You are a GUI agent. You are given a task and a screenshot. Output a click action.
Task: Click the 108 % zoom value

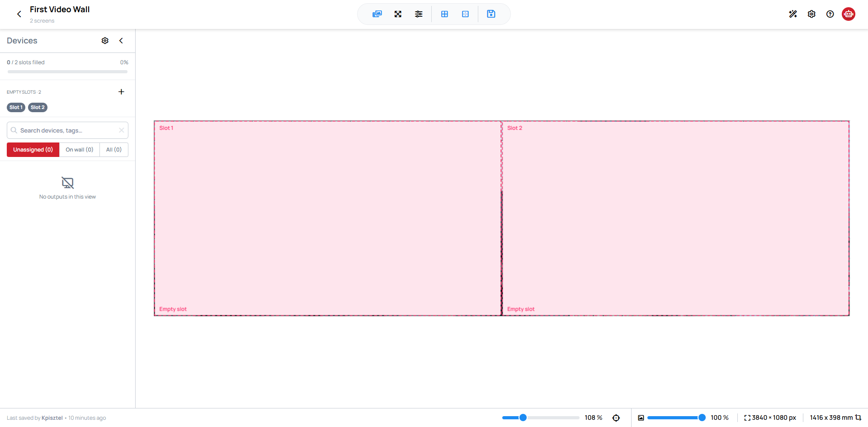593,418
